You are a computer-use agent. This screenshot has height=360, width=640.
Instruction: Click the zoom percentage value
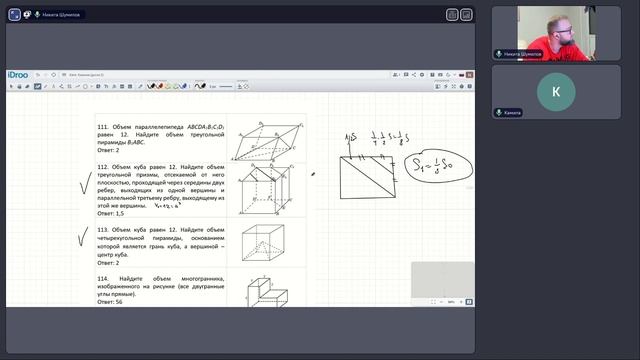point(451,302)
